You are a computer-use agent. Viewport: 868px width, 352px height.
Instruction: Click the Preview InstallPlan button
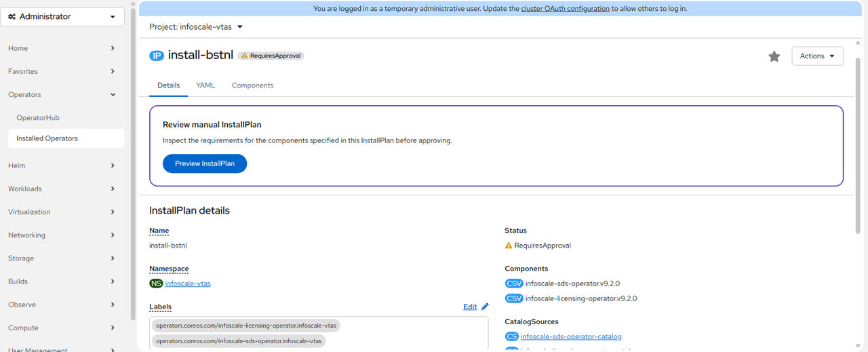[x=205, y=163]
